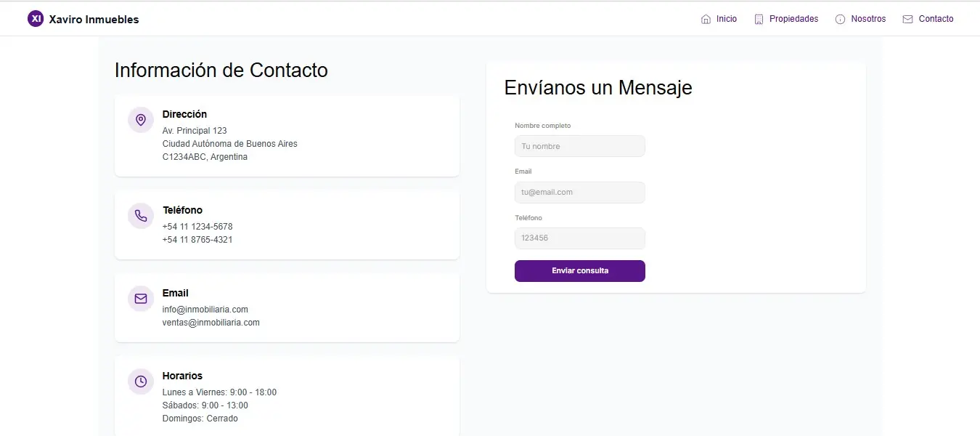This screenshot has height=436, width=980.
Task: Click the Av. Principal 123 address line
Action: point(195,131)
